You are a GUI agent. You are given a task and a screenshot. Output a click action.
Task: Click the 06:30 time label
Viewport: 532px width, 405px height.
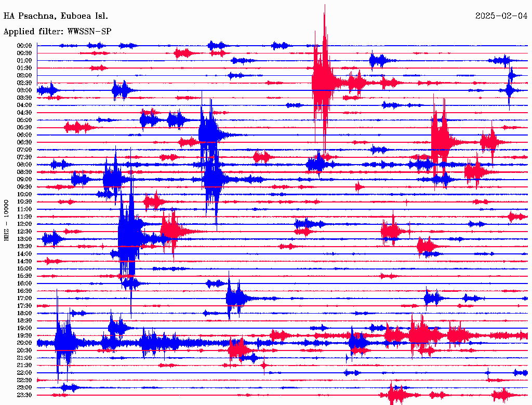click(24, 142)
